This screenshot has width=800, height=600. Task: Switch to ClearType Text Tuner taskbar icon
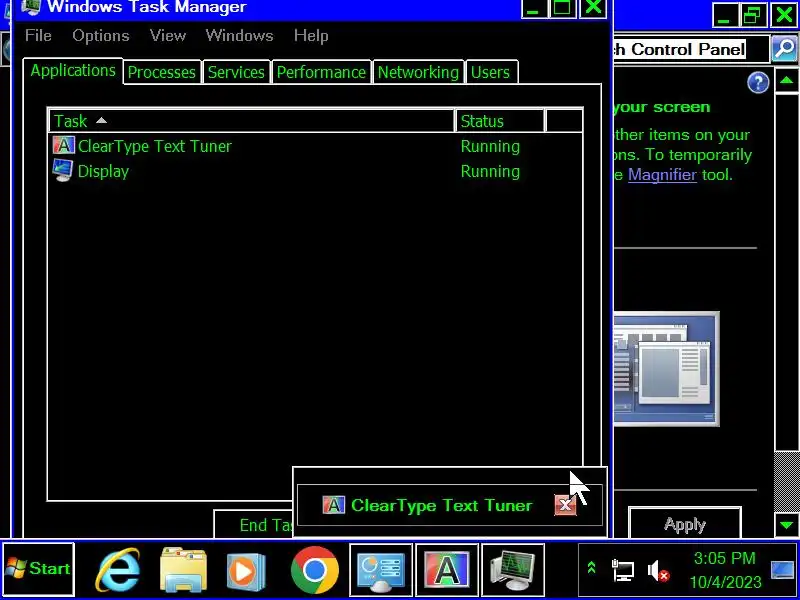446,570
